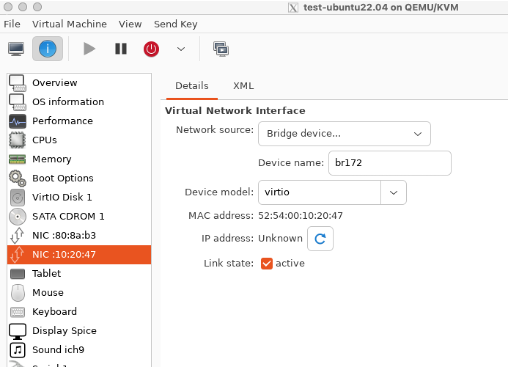The width and height of the screenshot is (508, 368).
Task: Expand the Network source dropdown
Action: (x=344, y=134)
